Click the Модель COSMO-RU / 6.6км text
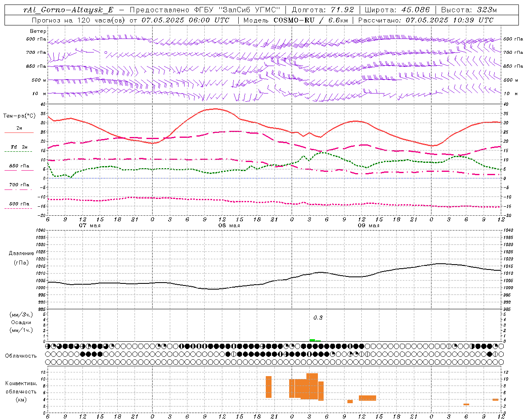Viewport: 525px width, 420px height. tap(295, 20)
